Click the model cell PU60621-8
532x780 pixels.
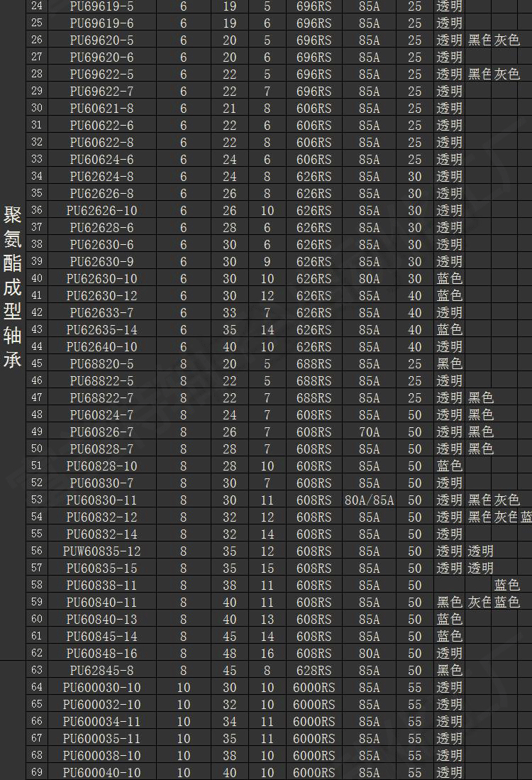(101, 109)
